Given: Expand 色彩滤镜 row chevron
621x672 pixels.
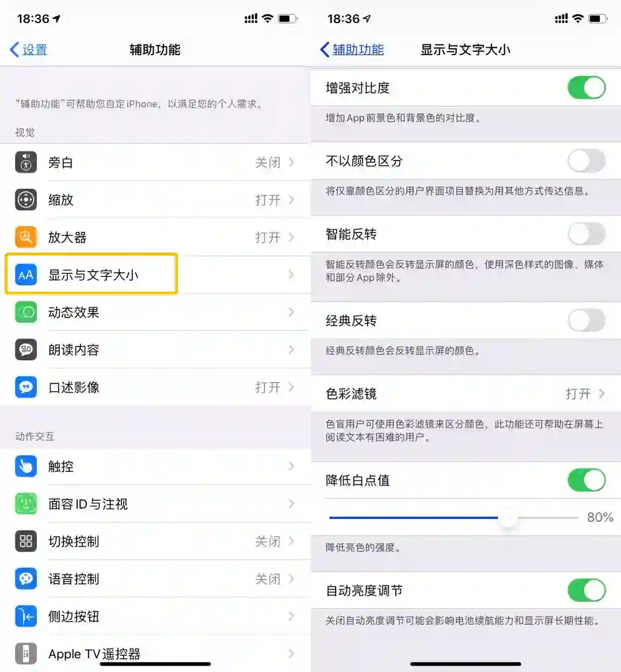Looking at the screenshot, I should (x=601, y=394).
